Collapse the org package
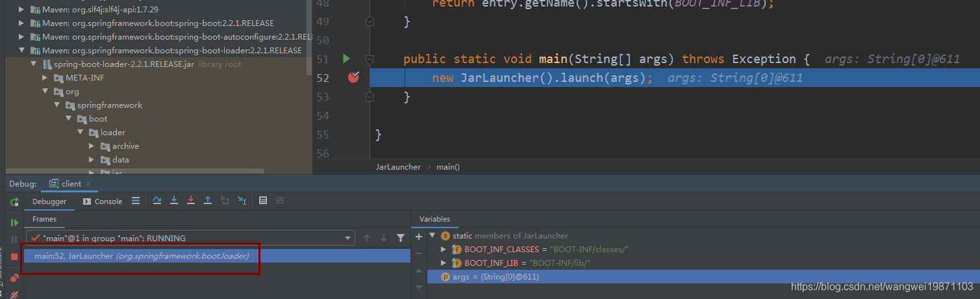 (45, 92)
